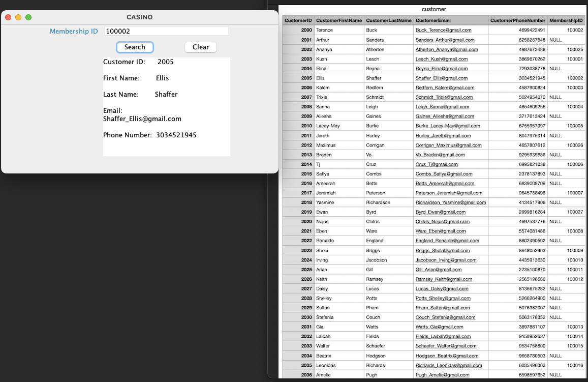Click the phone number cell 3034521945 in table
Screen dimensions: 588x382
517,78
